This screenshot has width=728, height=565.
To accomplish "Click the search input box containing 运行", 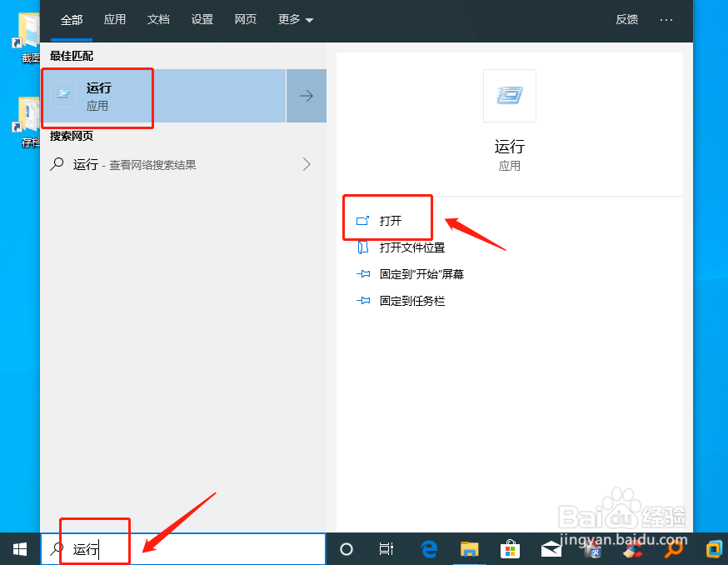I will tap(183, 549).
